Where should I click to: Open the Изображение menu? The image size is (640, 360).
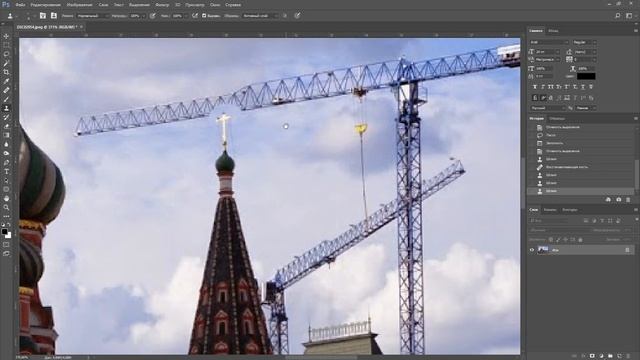point(80,5)
